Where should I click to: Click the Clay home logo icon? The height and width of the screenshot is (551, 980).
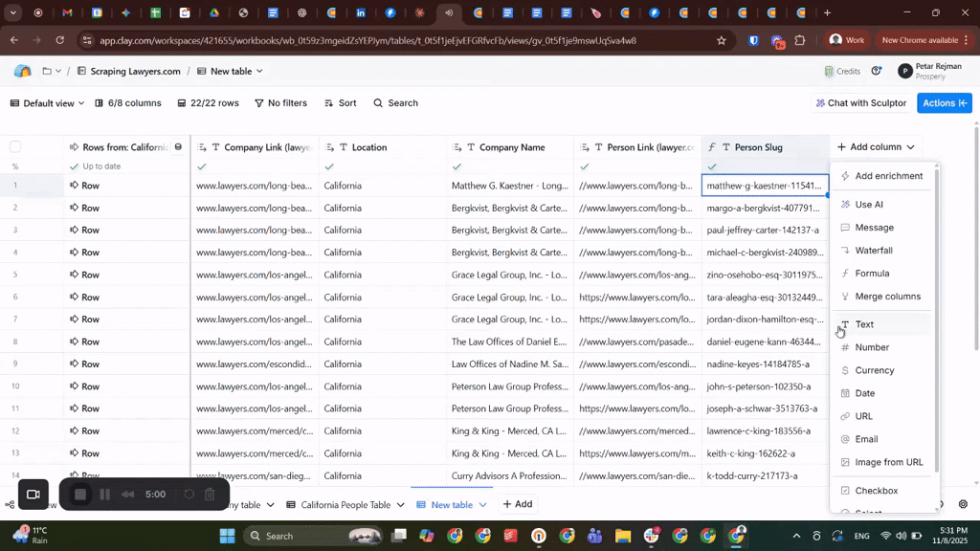tap(22, 72)
